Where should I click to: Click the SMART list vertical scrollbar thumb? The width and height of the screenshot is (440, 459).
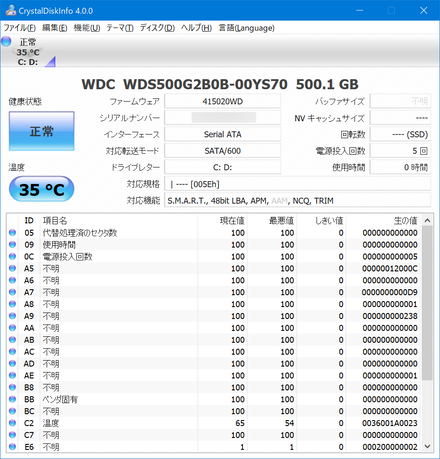[x=428, y=303]
